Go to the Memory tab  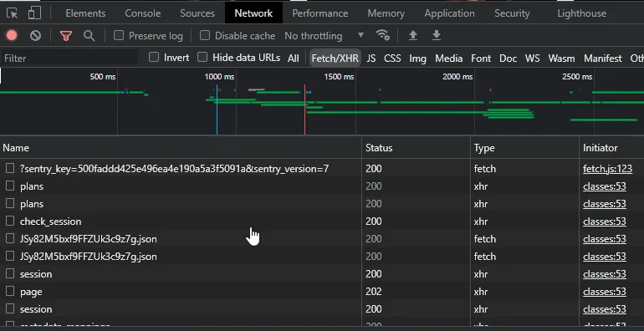coord(386,13)
